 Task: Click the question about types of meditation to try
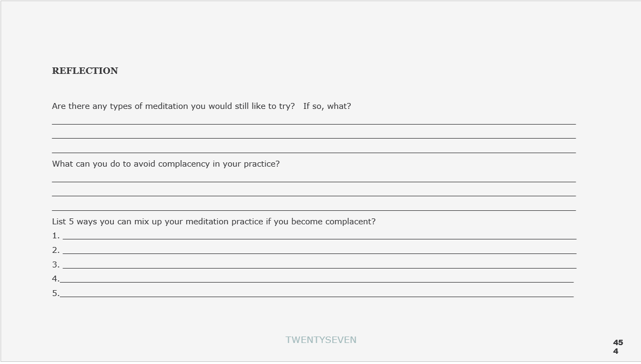[173, 106]
